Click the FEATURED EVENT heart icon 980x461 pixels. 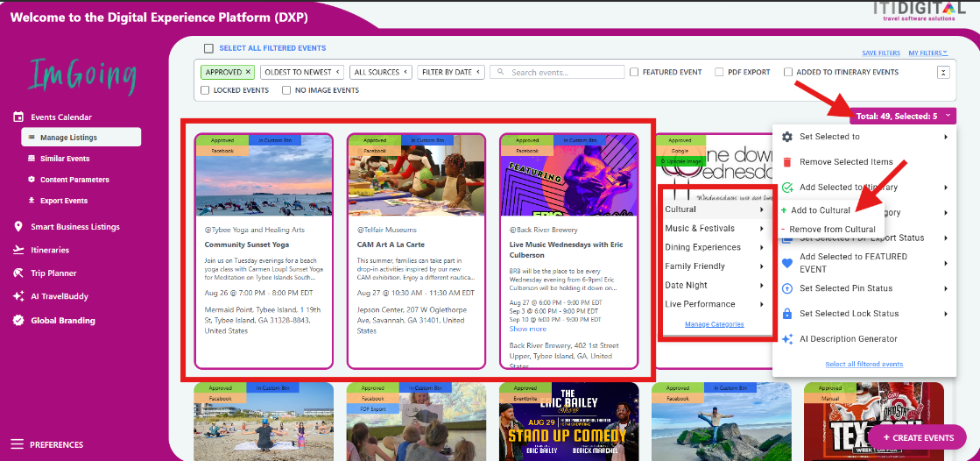point(787,263)
